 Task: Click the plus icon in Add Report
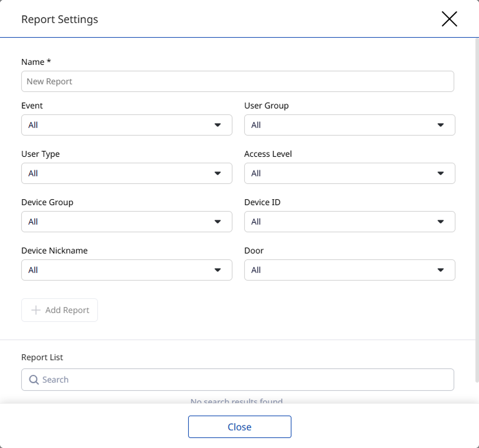pyautogui.click(x=36, y=310)
